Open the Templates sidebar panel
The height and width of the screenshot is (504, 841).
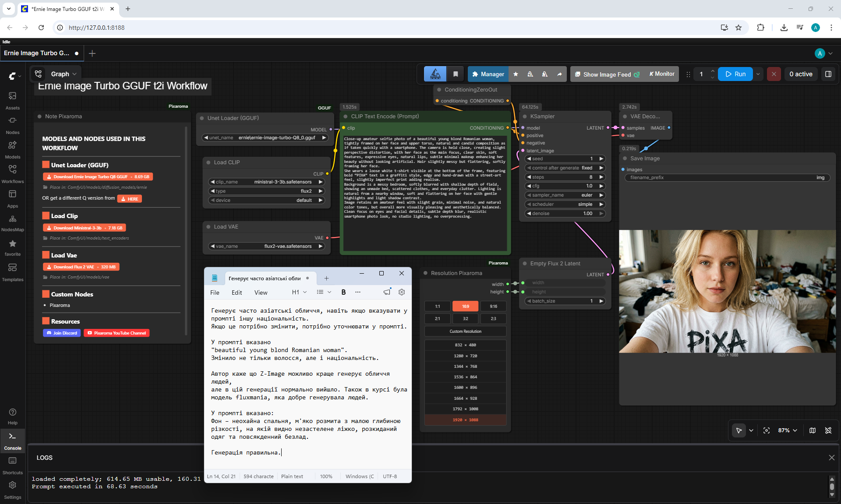pyautogui.click(x=12, y=272)
